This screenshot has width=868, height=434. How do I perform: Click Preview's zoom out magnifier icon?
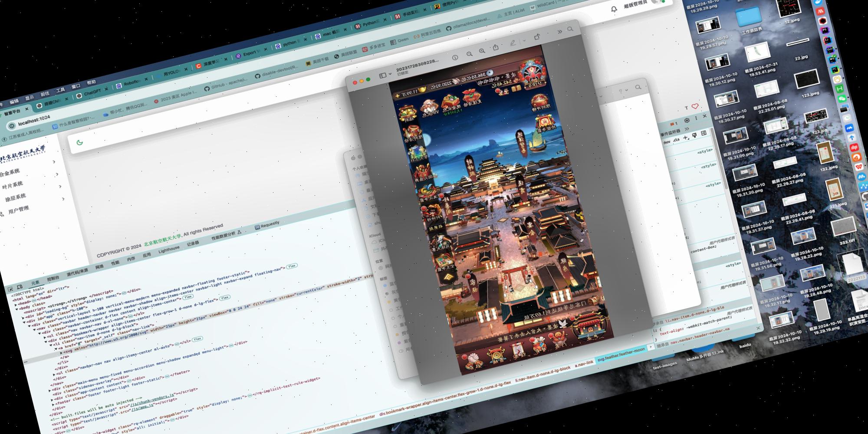[x=469, y=54]
